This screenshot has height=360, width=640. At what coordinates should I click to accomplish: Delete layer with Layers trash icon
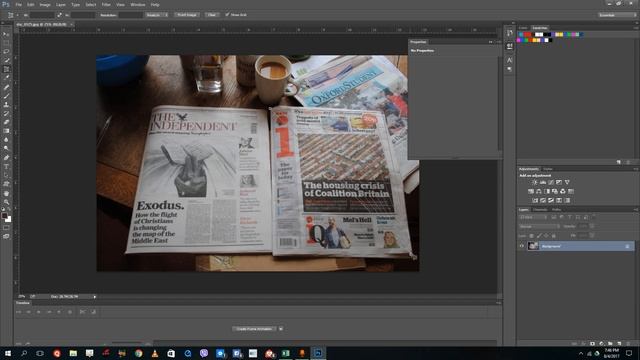pyautogui.click(x=628, y=344)
